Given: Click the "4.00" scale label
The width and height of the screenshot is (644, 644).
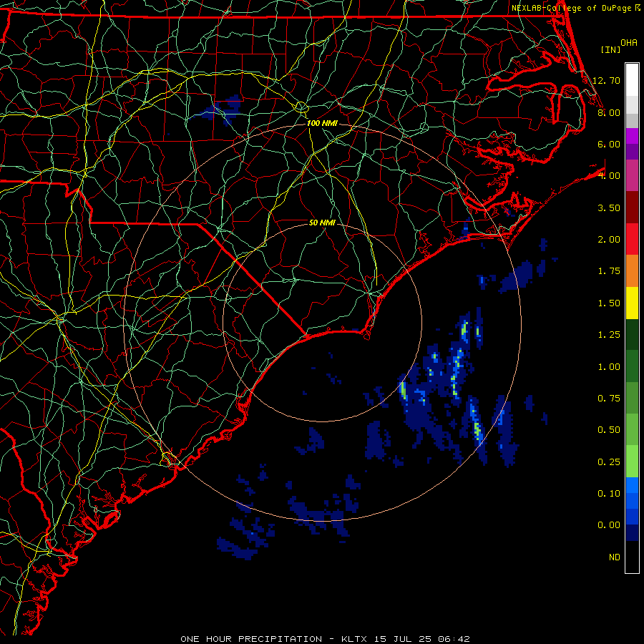Looking at the screenshot, I should [x=609, y=176].
